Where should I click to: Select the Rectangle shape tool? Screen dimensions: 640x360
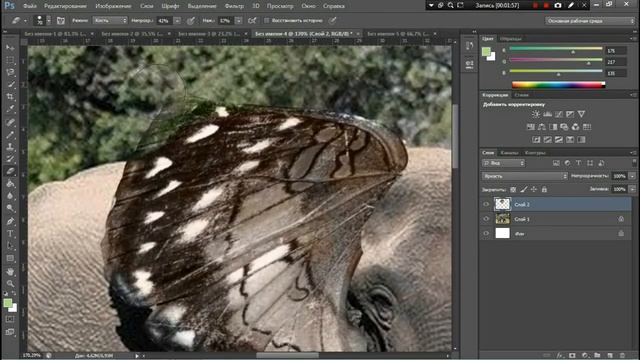(x=10, y=259)
